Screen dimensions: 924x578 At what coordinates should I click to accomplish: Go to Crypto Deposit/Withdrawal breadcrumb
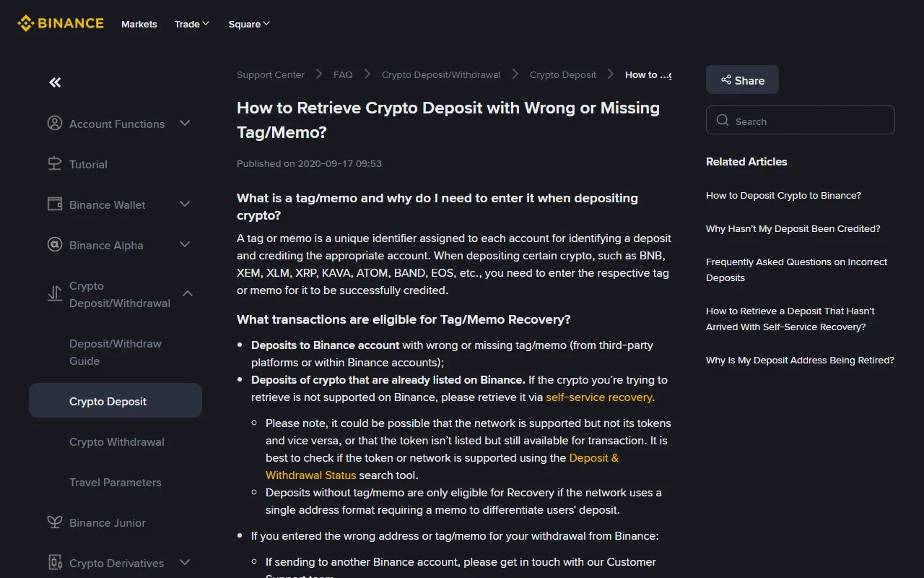tap(441, 74)
